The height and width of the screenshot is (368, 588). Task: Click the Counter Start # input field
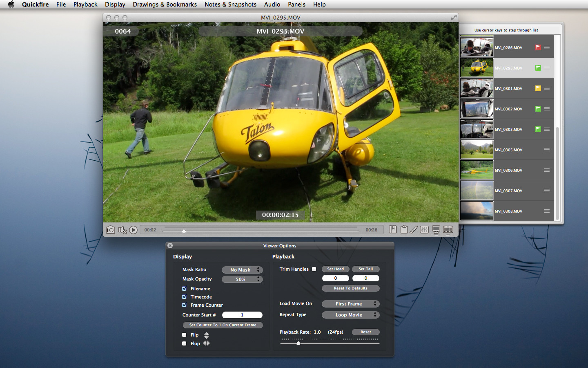[242, 315]
